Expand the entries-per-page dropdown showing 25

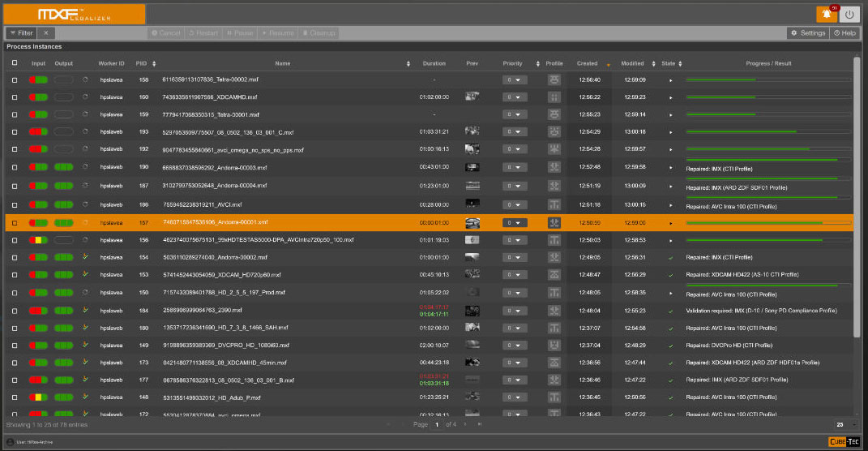click(844, 424)
